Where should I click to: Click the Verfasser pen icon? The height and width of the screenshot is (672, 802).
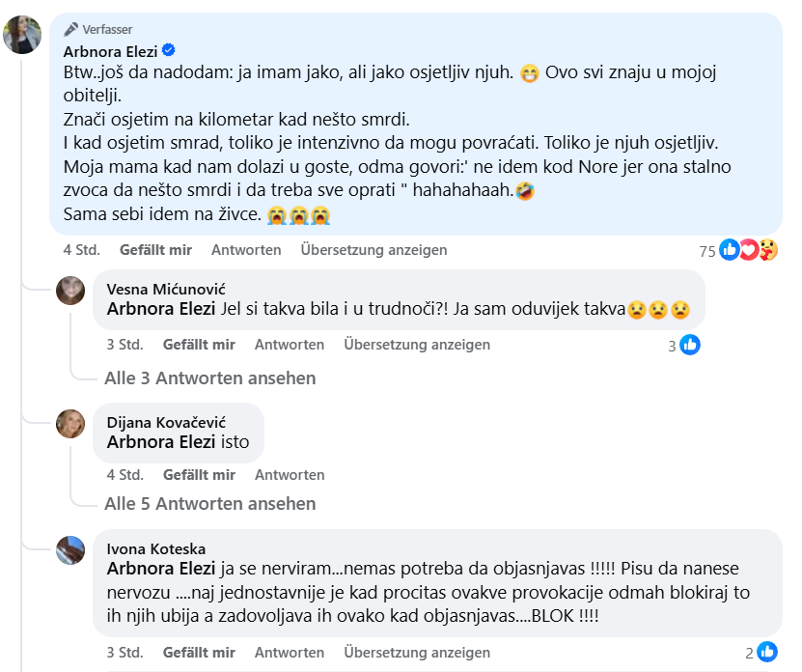pos(70,29)
